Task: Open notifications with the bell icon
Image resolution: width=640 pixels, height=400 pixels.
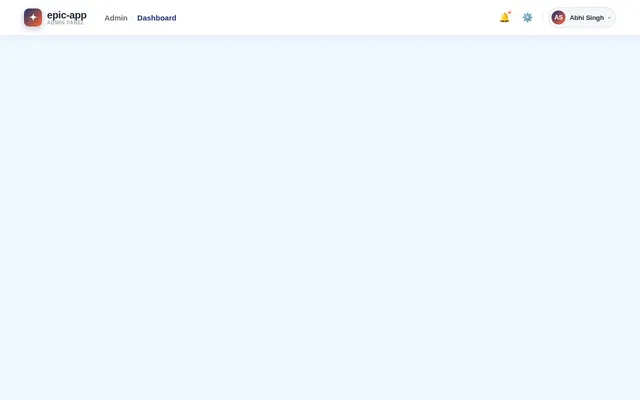Action: pyautogui.click(x=504, y=18)
